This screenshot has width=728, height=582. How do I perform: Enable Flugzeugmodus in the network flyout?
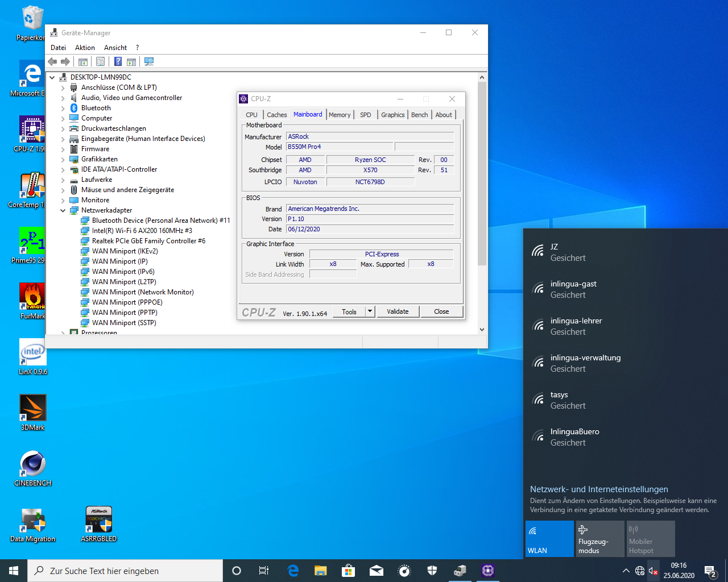click(x=600, y=539)
